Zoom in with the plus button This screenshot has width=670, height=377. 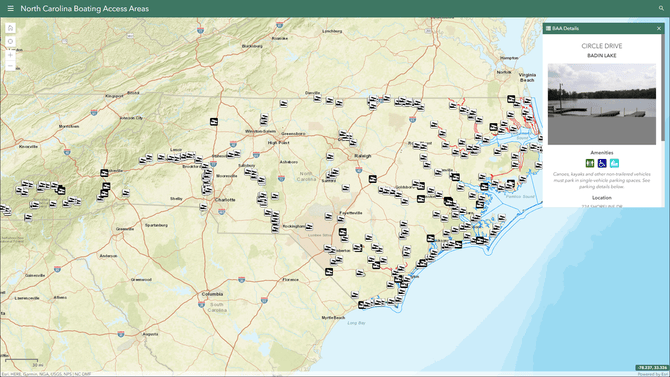tap(10, 55)
